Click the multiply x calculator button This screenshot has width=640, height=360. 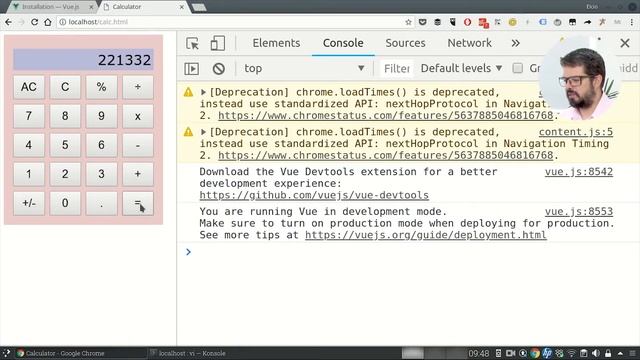[x=138, y=116]
